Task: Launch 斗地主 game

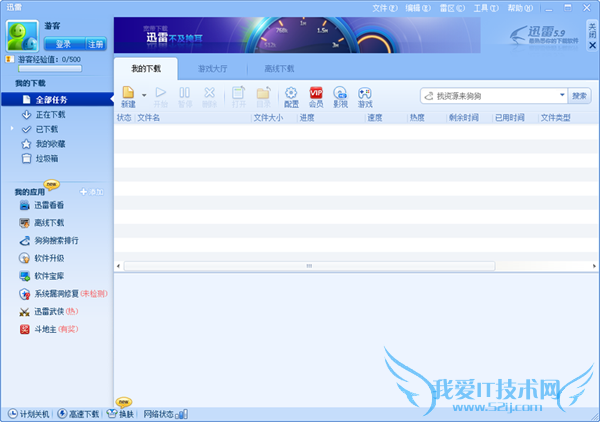Action: tap(49, 329)
